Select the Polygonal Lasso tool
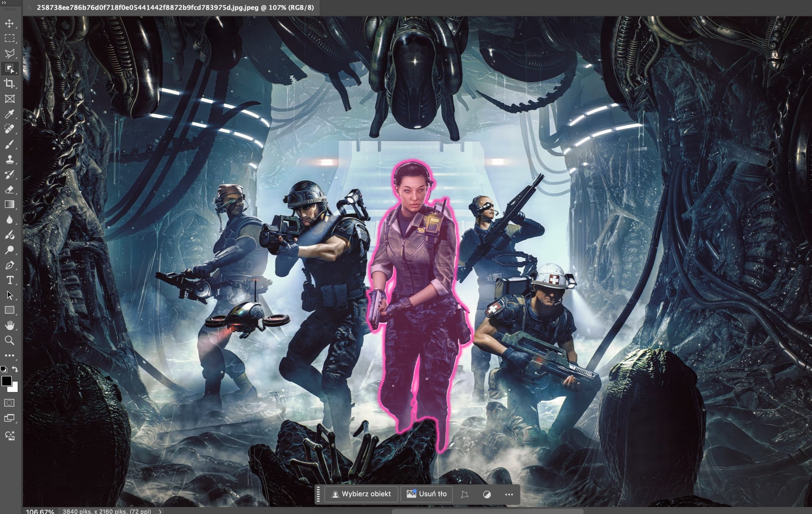The width and height of the screenshot is (812, 514). 10,54
